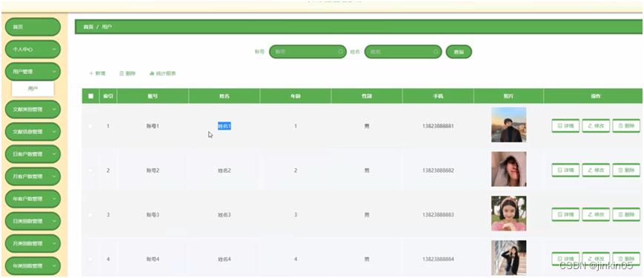644x278 pixels.
Task: Click phone number 13823888884
Action: click(x=438, y=259)
